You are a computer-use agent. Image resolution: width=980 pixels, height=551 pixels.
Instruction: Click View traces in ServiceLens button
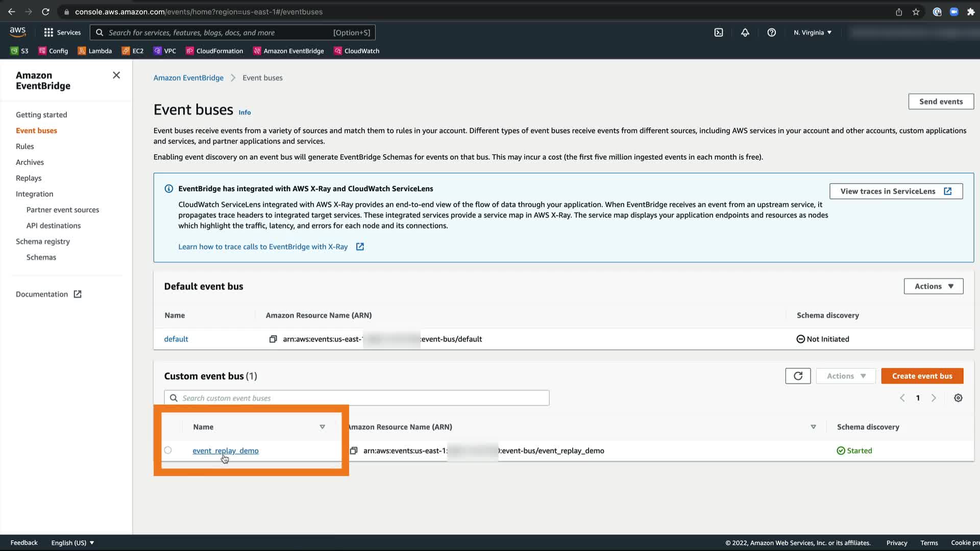tap(896, 191)
